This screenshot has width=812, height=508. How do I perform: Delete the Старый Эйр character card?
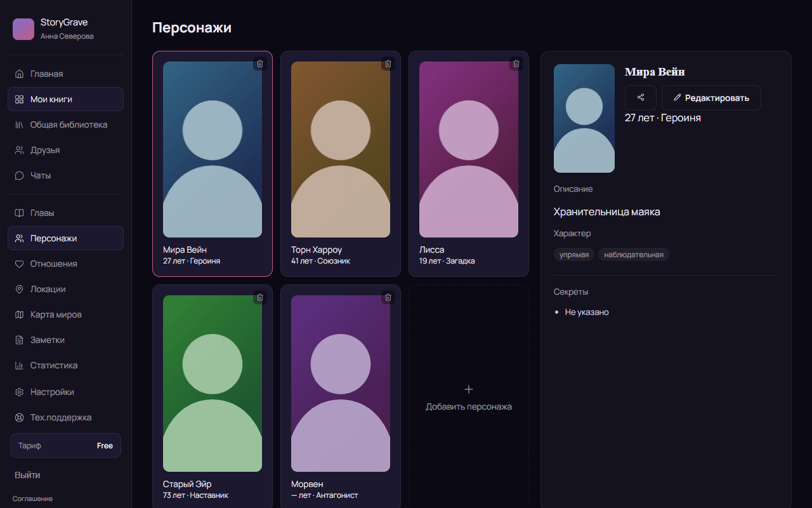click(260, 297)
